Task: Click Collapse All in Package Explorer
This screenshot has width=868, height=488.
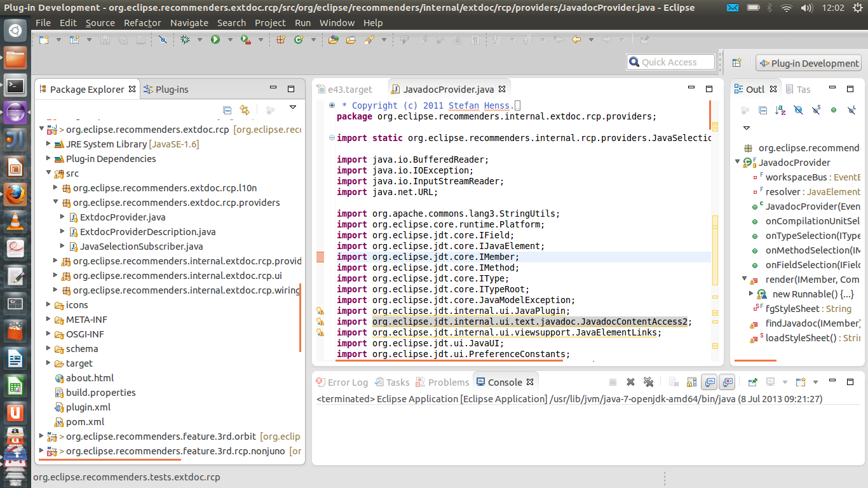Action: pos(227,110)
